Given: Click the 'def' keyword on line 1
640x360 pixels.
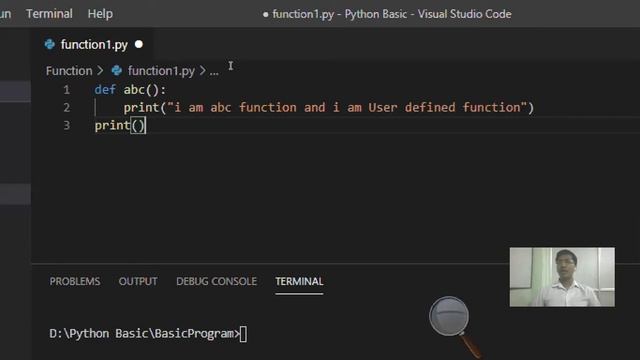Looking at the screenshot, I should (105, 90).
